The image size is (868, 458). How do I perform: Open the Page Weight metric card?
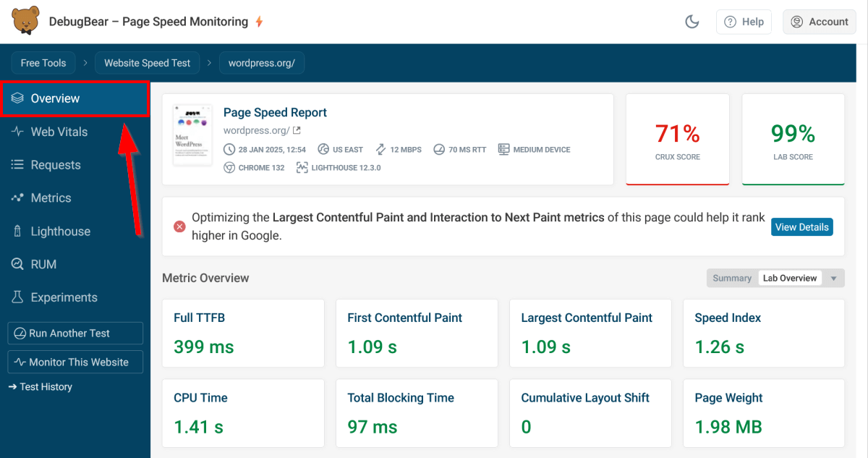[x=764, y=414]
